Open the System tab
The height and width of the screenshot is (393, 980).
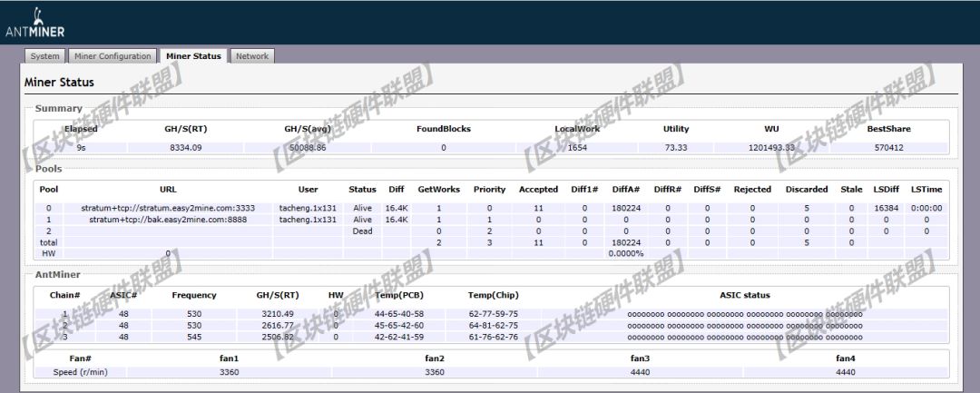[45, 56]
